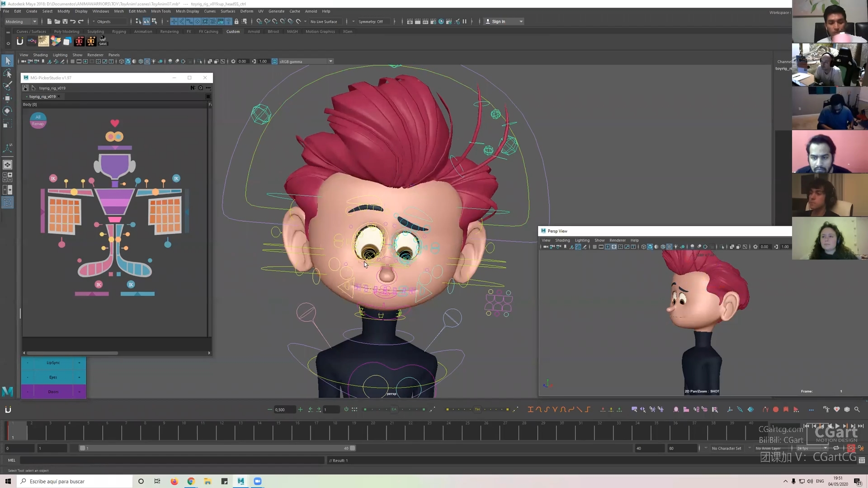Open the Shading menu in Persp View window
The height and width of the screenshot is (488, 868).
click(562, 240)
